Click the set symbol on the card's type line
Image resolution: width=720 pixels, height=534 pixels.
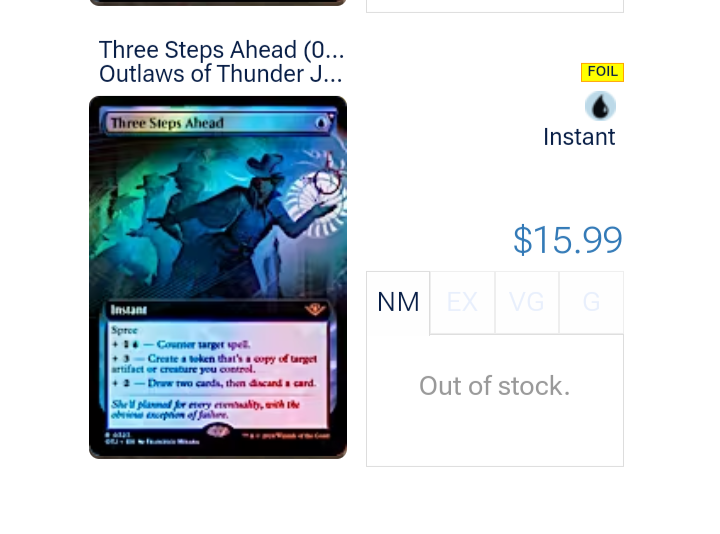(315, 309)
